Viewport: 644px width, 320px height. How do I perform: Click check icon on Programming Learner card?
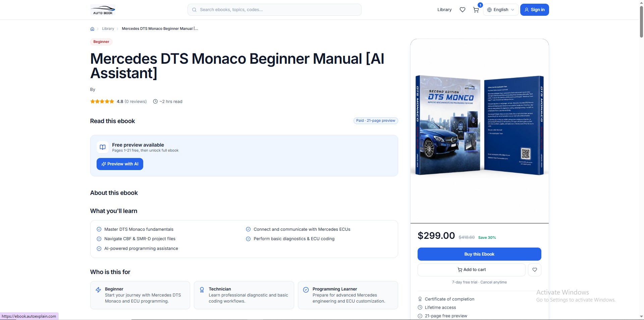(x=306, y=290)
